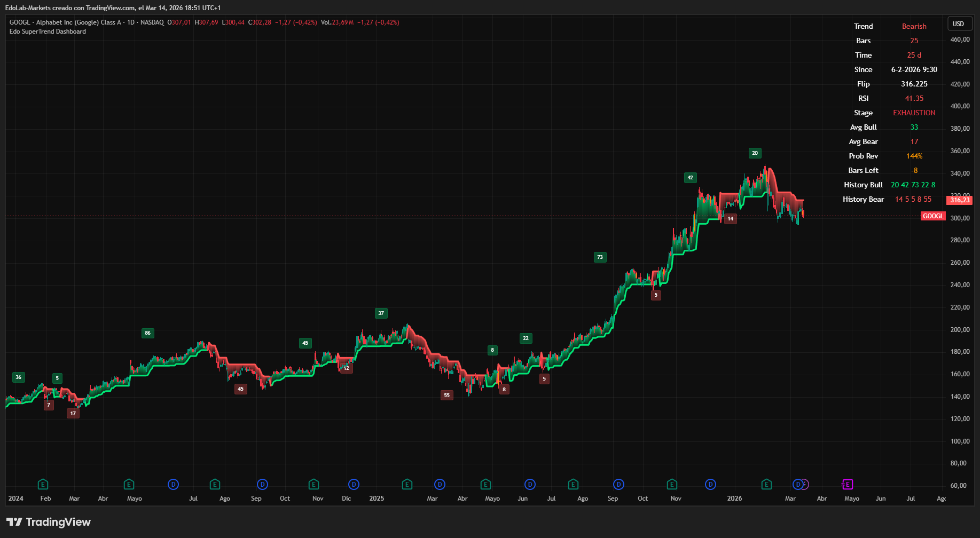Click the TradingView logo
980x538 pixels.
coord(49,522)
